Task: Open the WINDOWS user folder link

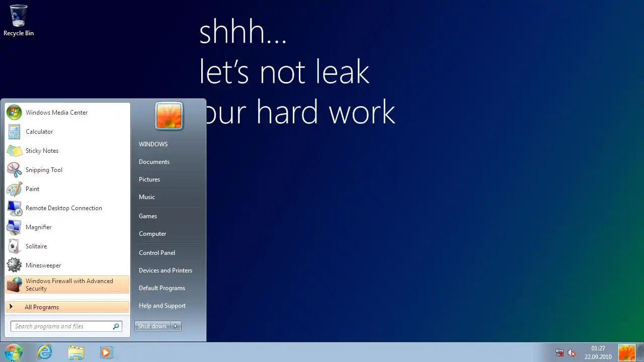Action: tap(153, 144)
